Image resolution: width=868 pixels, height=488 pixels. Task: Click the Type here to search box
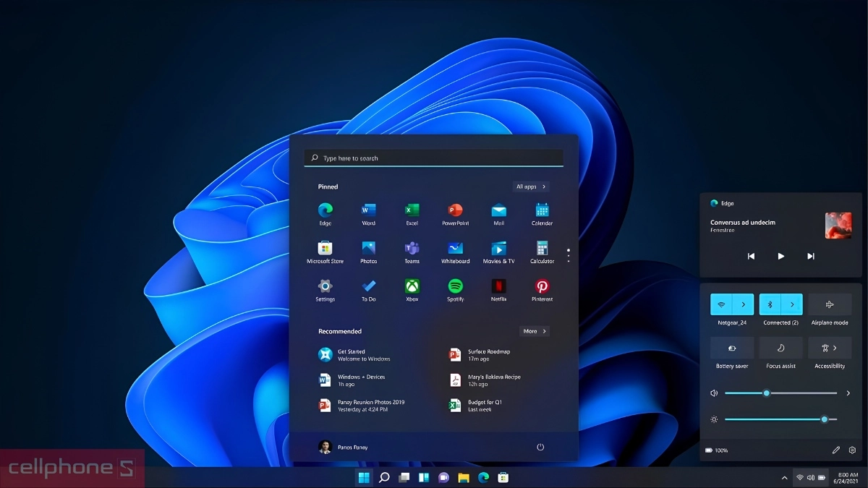click(x=433, y=158)
